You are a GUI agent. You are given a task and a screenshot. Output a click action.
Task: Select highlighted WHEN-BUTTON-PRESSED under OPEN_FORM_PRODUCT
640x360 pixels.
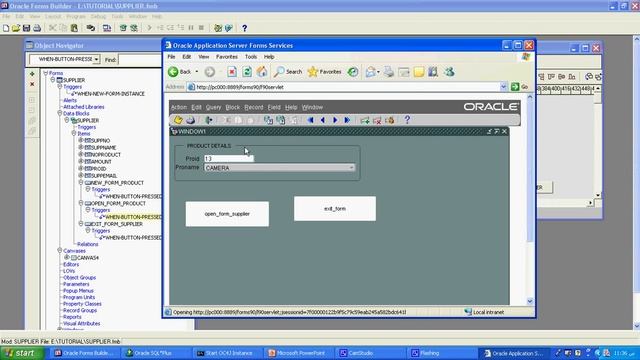134,217
